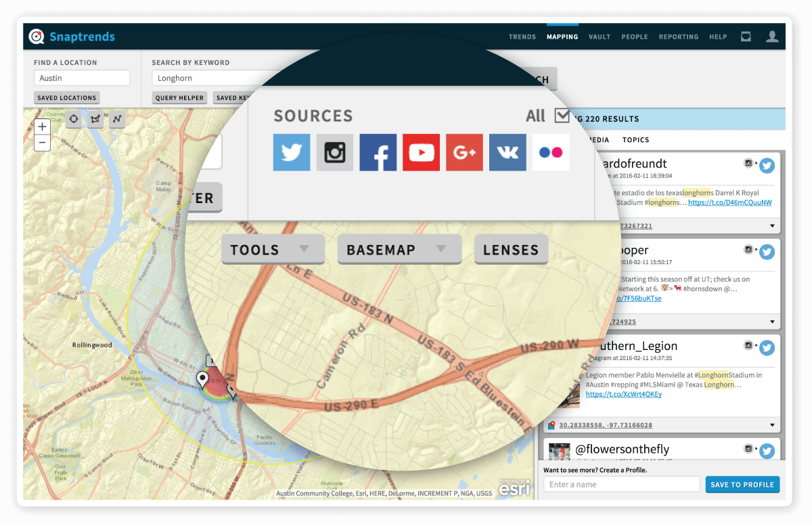Click the Lenses button
This screenshot has width=812, height=526.
pos(511,250)
